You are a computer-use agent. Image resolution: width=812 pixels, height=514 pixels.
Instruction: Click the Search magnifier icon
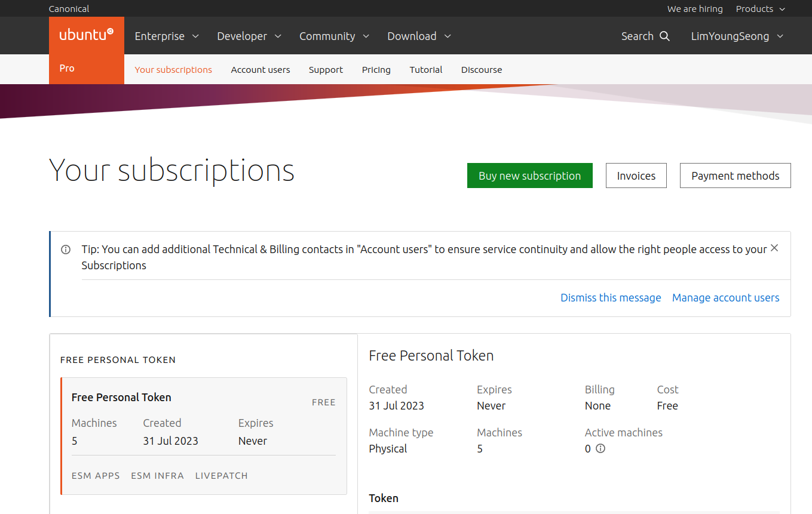[664, 36]
